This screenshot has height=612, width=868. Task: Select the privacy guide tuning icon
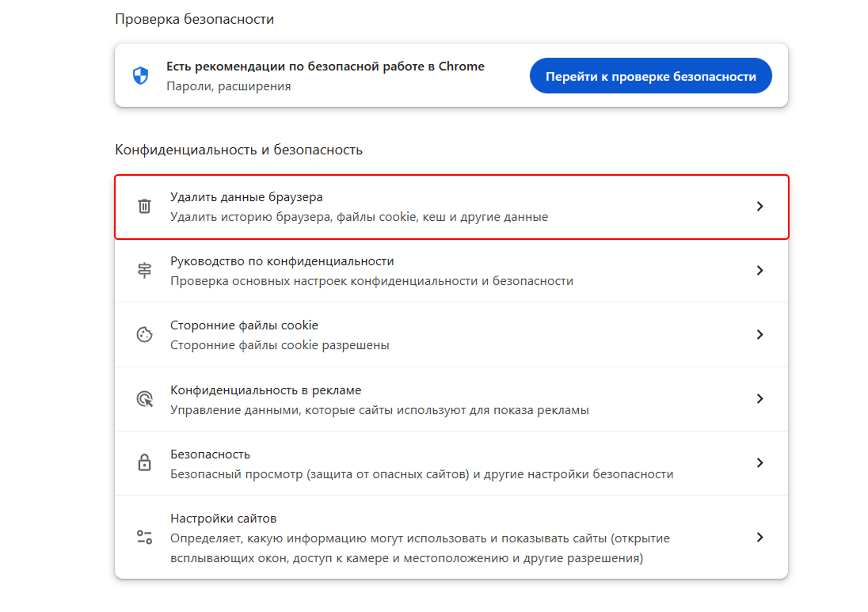[x=144, y=270]
